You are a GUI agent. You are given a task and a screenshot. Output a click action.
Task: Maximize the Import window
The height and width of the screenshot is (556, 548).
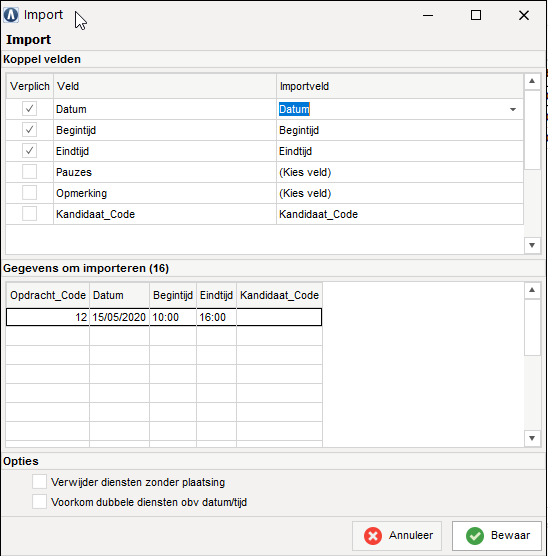(476, 15)
